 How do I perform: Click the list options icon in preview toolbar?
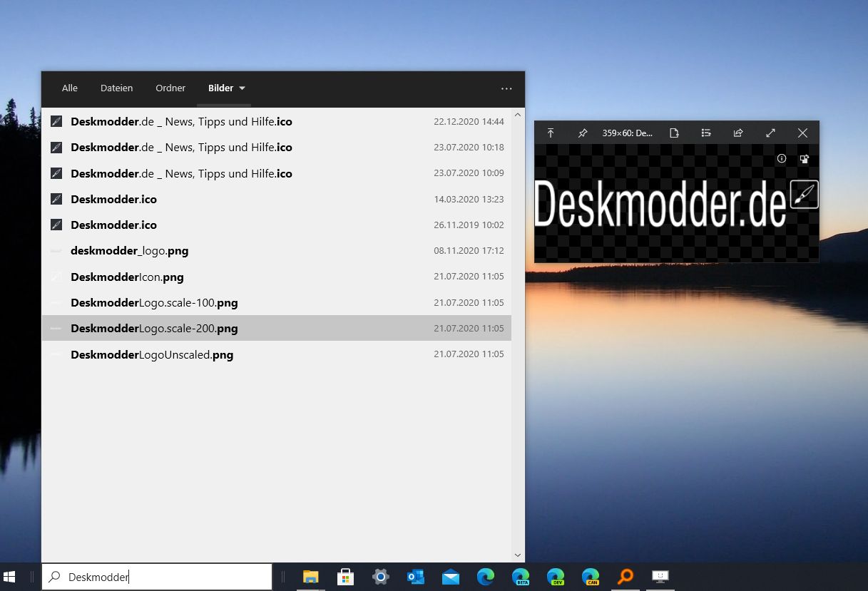tap(706, 133)
